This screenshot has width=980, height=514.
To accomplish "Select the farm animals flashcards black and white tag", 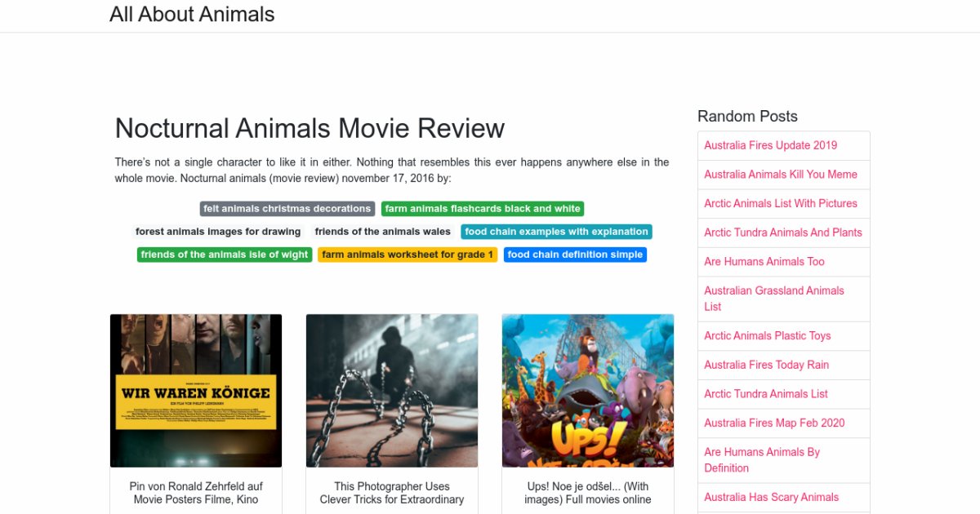I will click(x=483, y=209).
